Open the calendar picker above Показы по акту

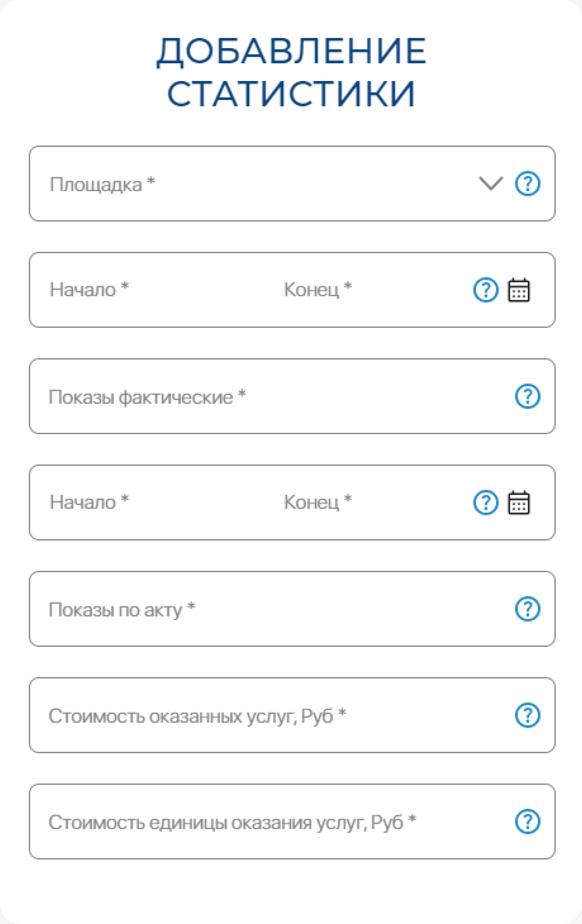(519, 502)
